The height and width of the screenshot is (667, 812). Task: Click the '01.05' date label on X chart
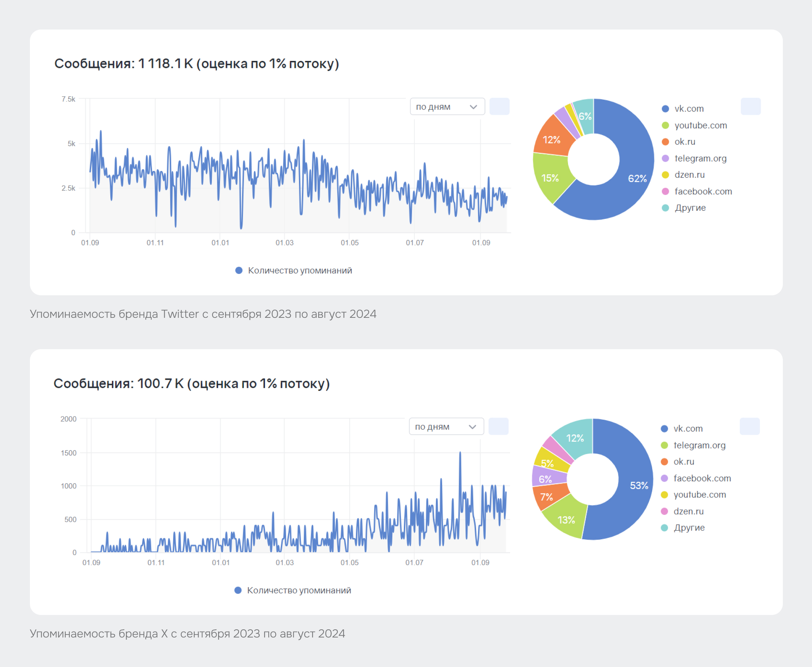[x=350, y=563]
